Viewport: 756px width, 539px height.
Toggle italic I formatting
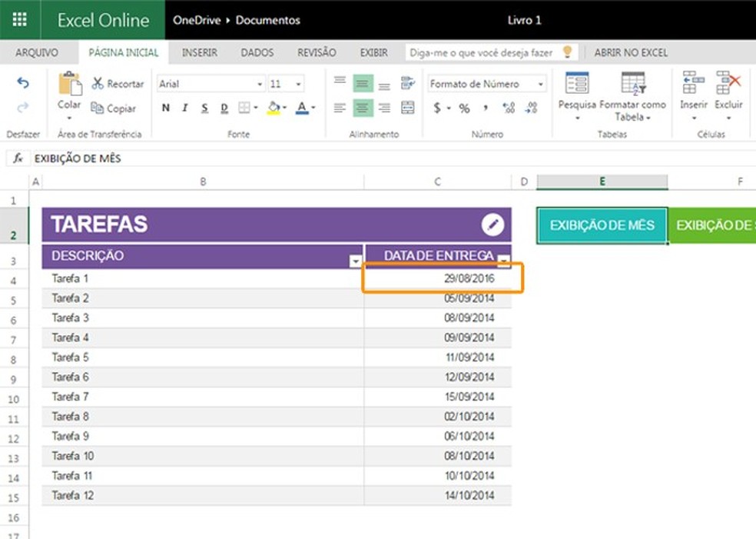(185, 108)
